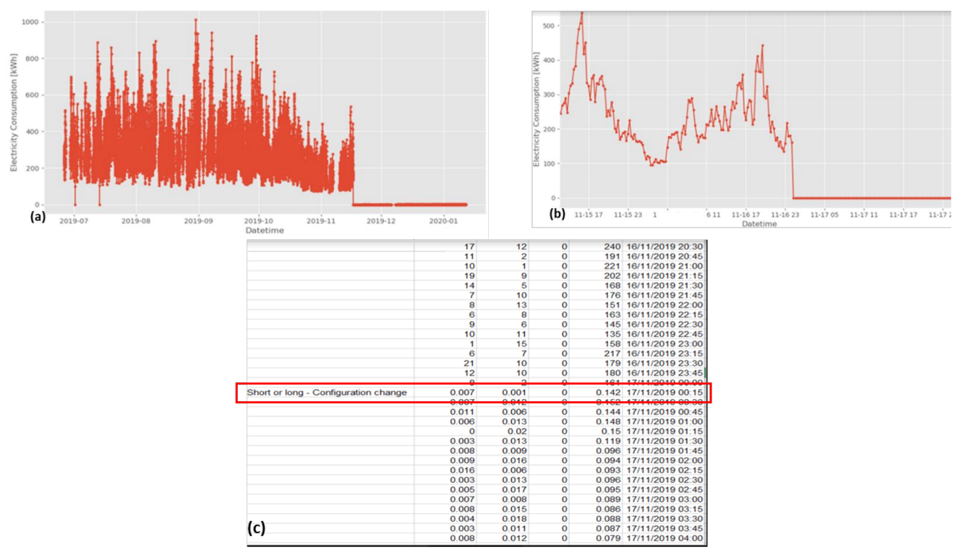Image resolution: width=966 pixels, height=560 pixels.
Task: Click the (c) panel label beside the table
Action: click(x=256, y=528)
